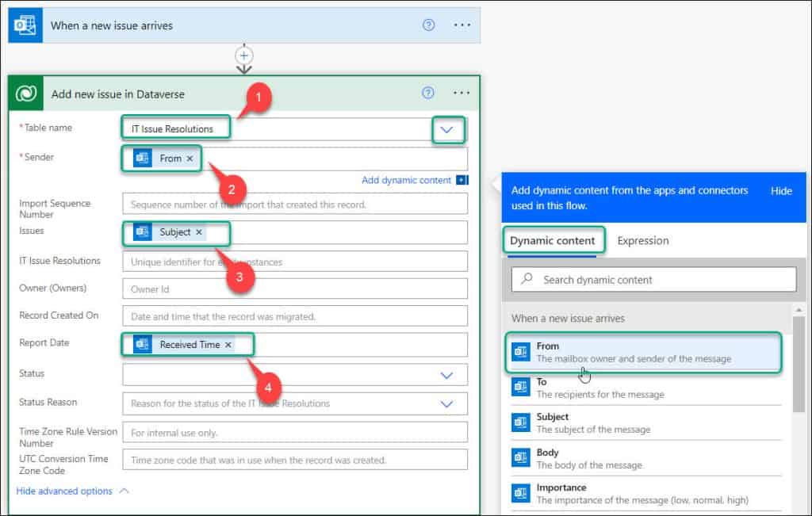The height and width of the screenshot is (516, 812).
Task: Open help for 'When a new issue arrives' step
Action: [x=428, y=25]
